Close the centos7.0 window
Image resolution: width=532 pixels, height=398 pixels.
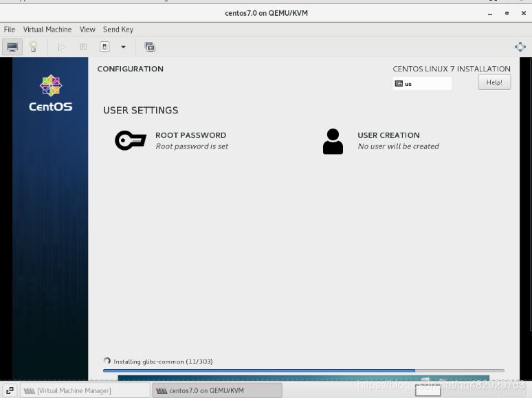524,13
